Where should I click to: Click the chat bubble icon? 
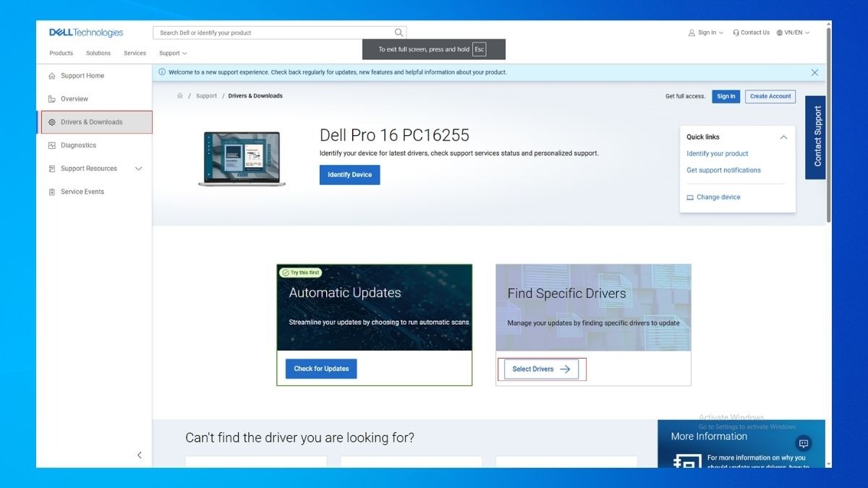coord(803,443)
